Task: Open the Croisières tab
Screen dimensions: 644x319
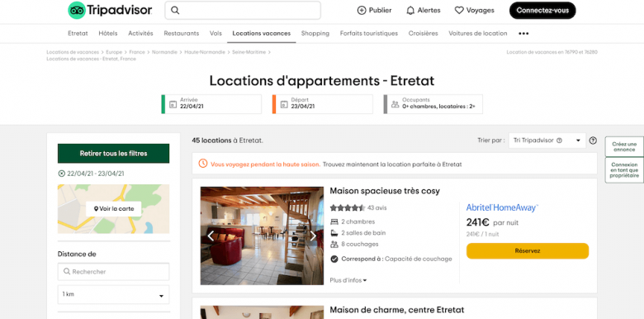Action: point(423,33)
